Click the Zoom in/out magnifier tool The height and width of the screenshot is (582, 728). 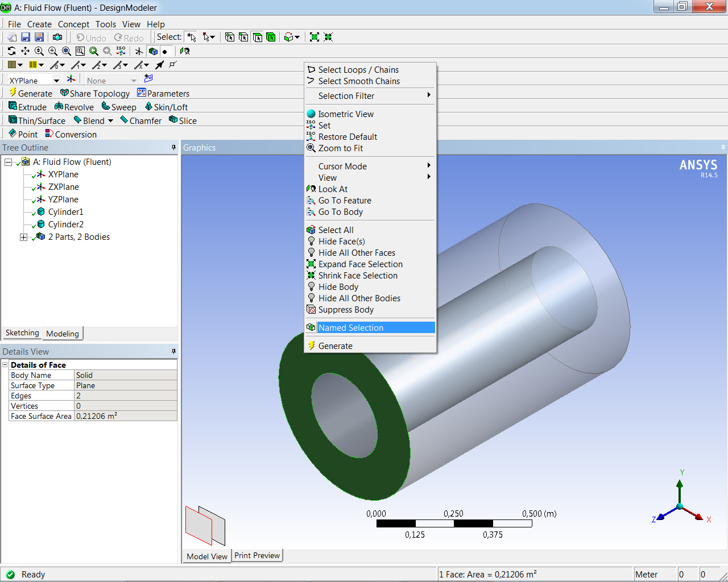coord(39,51)
